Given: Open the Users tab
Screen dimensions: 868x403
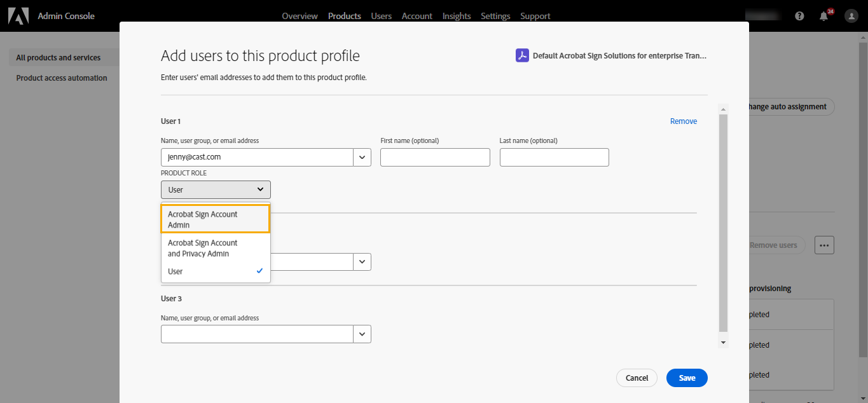Looking at the screenshot, I should 381,16.
